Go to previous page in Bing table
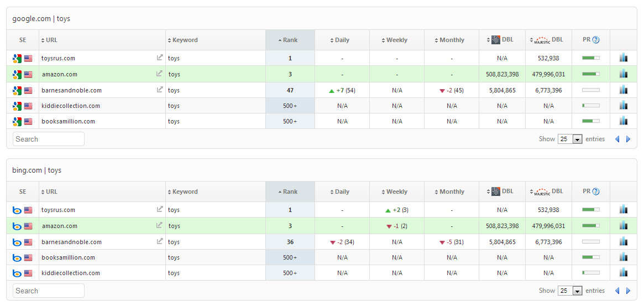 pos(617,291)
